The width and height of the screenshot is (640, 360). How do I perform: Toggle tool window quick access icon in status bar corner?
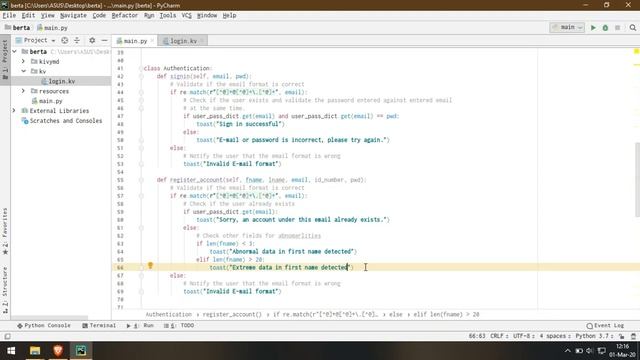(7, 336)
